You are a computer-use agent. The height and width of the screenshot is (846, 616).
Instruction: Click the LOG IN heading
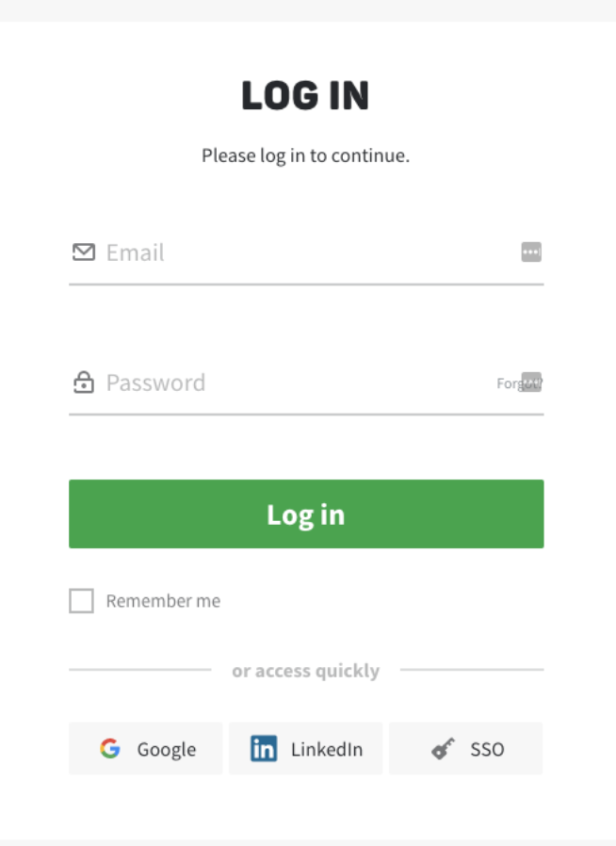pos(305,96)
